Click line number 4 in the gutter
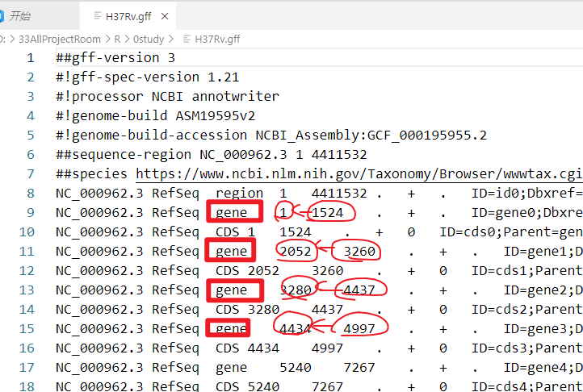This screenshot has width=583, height=392. click(x=31, y=116)
